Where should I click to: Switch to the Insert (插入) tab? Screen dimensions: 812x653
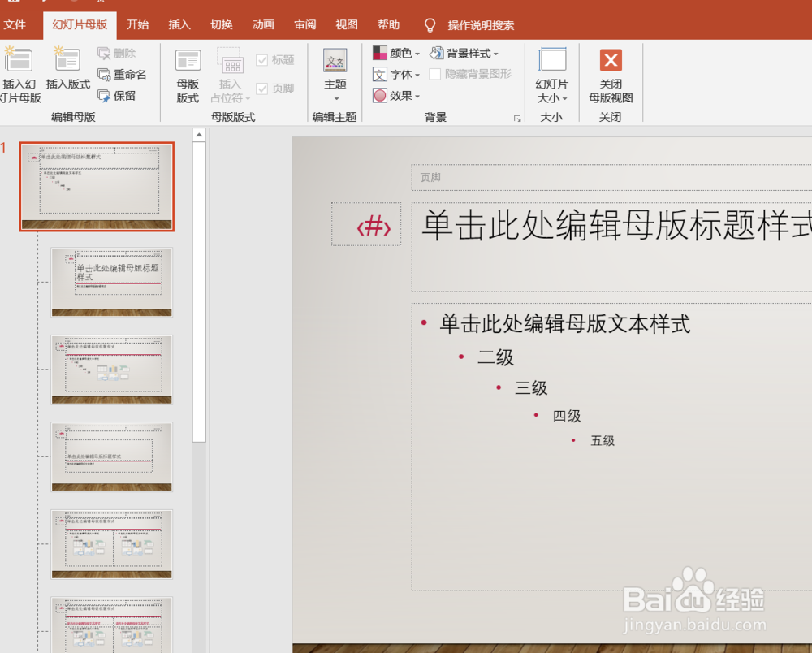click(179, 25)
